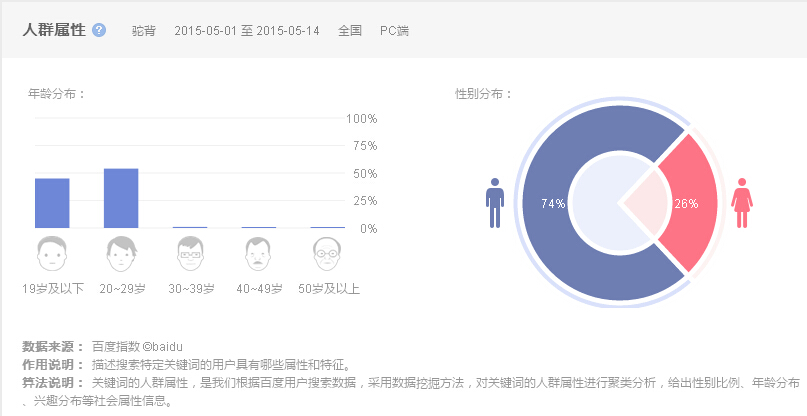Image resolution: width=807 pixels, height=416 pixels.
Task: Select the 26% female donut segment
Action: [690, 203]
